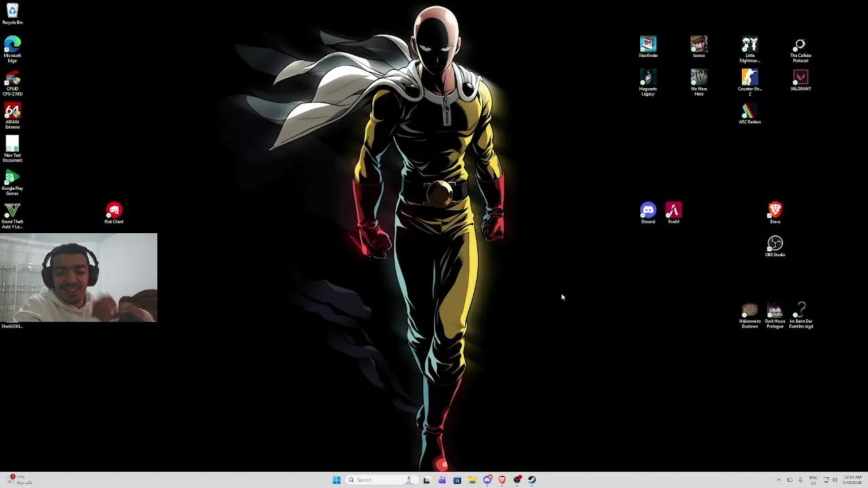Expand the hidden system tray icons

coord(778,480)
